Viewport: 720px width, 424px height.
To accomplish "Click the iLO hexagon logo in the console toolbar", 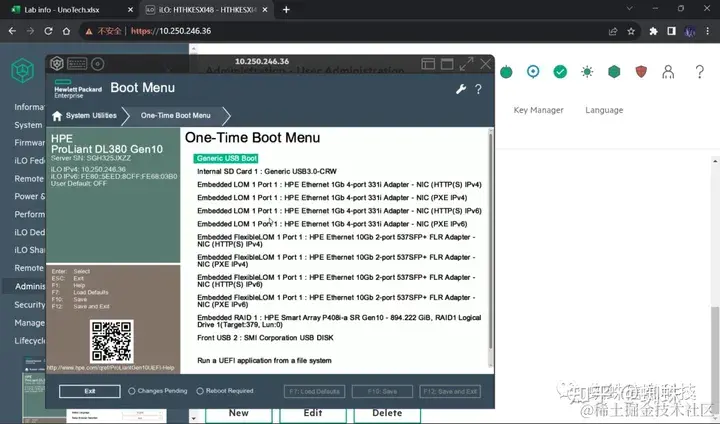I will [x=57, y=63].
